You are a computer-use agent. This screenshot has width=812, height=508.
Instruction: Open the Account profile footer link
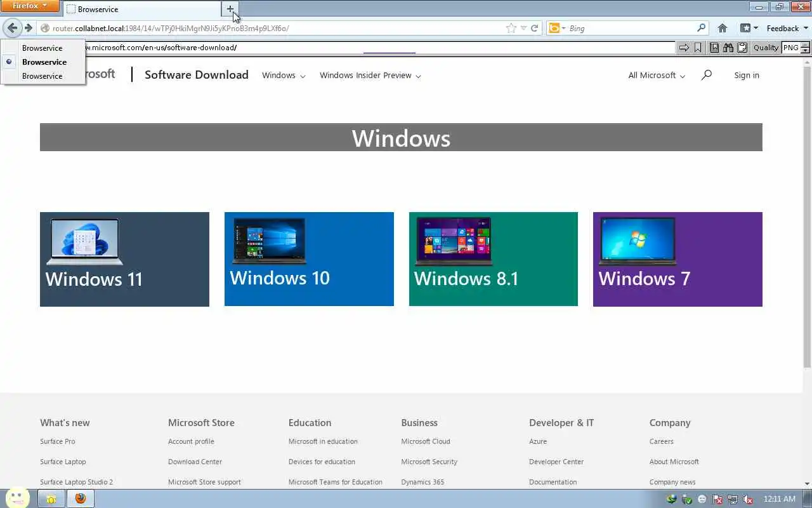click(191, 441)
